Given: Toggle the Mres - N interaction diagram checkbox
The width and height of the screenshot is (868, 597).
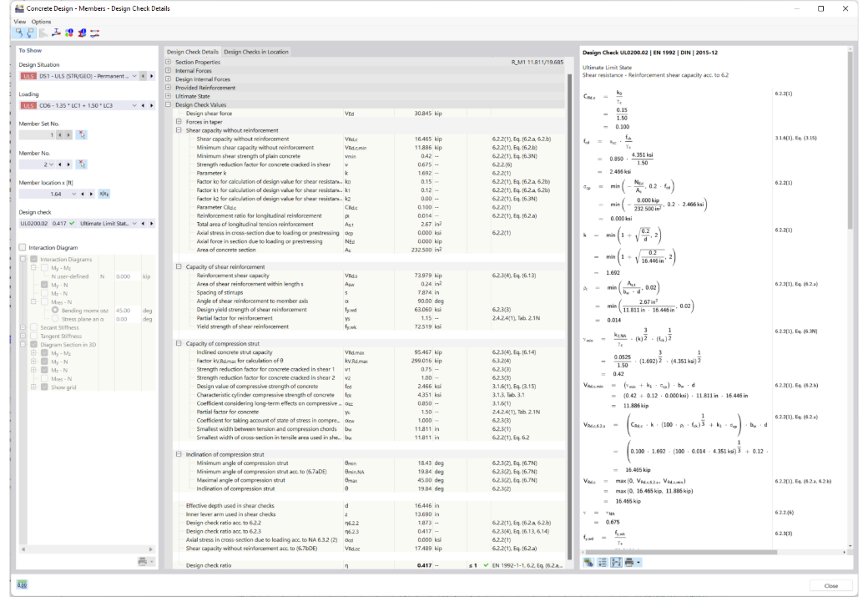Looking at the screenshot, I should 44,301.
